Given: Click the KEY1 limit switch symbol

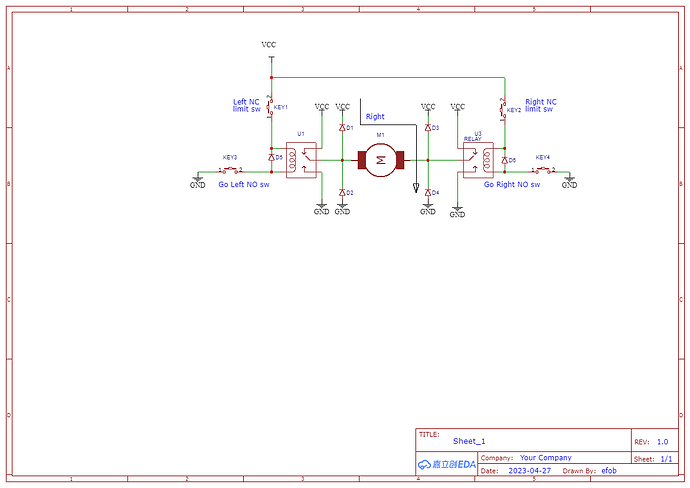Looking at the screenshot, I should (x=270, y=107).
